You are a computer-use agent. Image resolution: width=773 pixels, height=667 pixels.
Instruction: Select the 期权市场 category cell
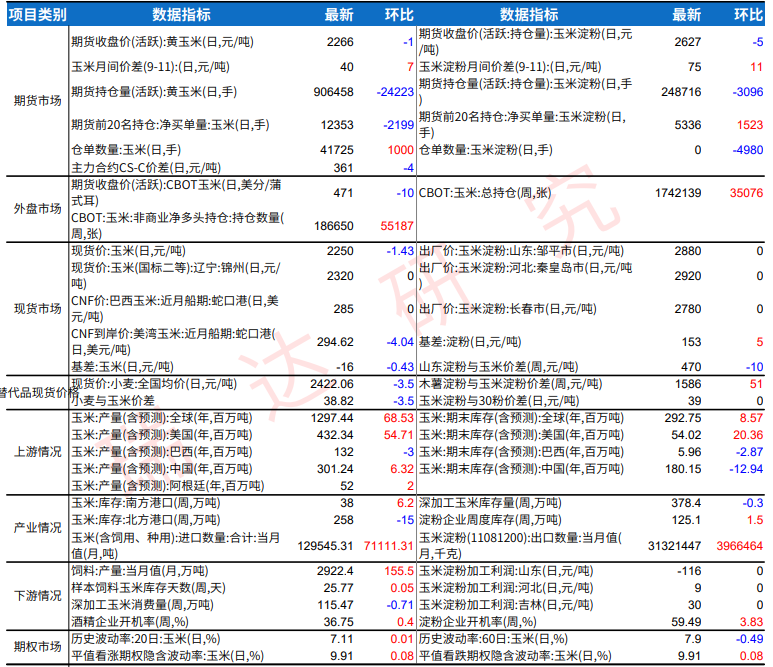coord(37,646)
